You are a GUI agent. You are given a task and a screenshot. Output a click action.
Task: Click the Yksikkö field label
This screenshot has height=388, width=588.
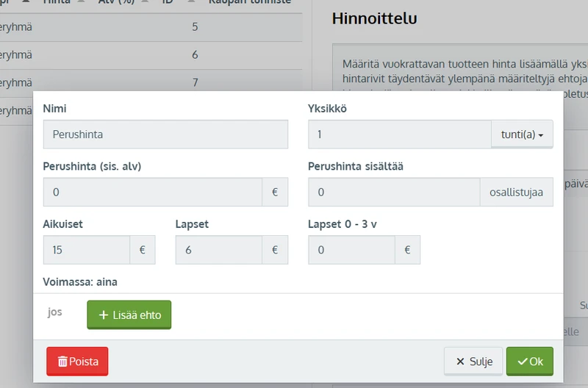point(327,108)
